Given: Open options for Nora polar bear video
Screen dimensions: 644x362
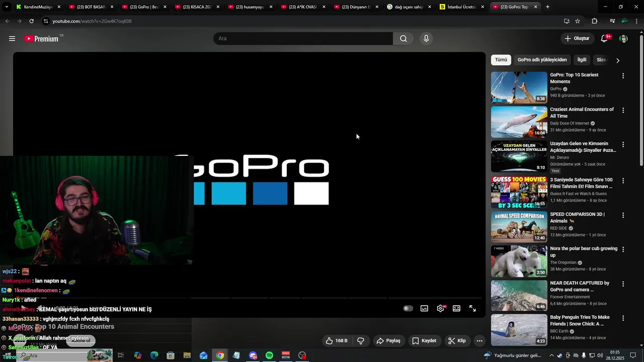Looking at the screenshot, I should (623, 249).
